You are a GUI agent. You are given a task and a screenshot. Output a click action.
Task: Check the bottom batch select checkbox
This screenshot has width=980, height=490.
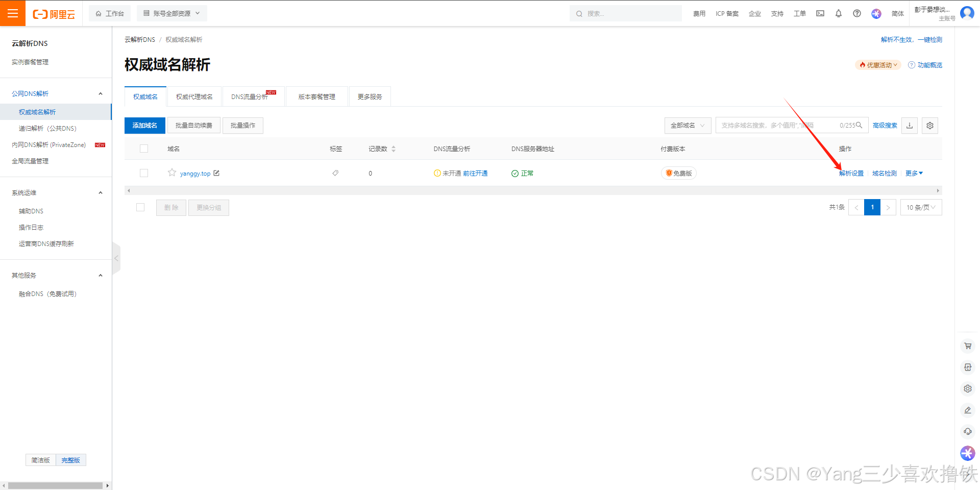click(140, 207)
